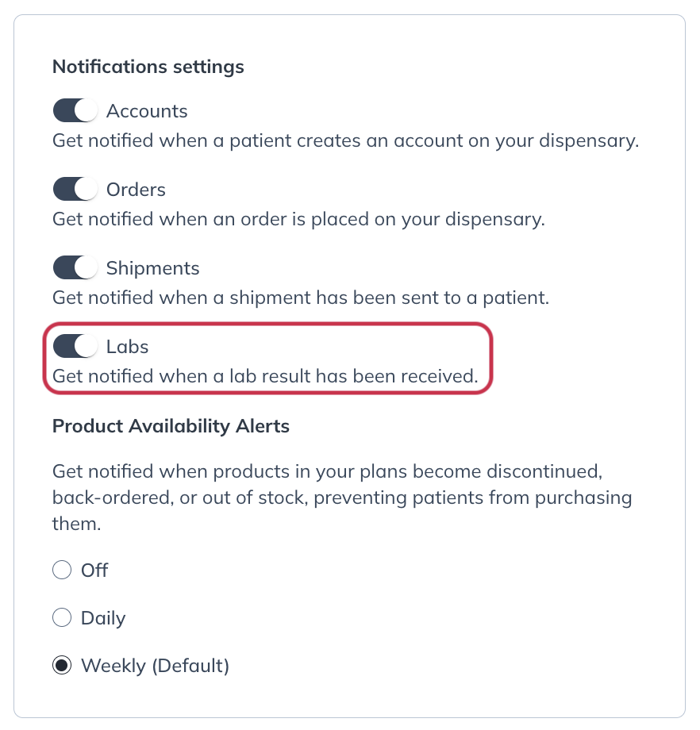
Task: Turn off the Shipments notifications switch
Action: click(x=75, y=268)
